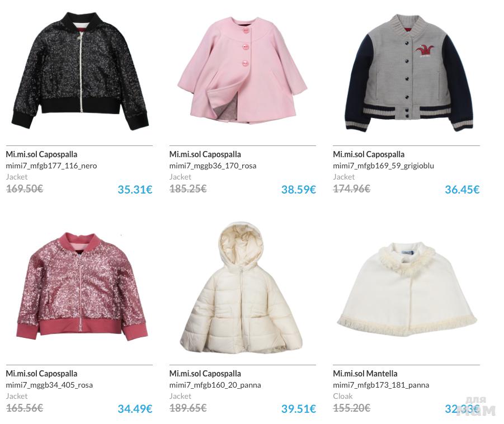Select the 38.59€ sale price
This screenshot has width=504, height=424.
(299, 189)
